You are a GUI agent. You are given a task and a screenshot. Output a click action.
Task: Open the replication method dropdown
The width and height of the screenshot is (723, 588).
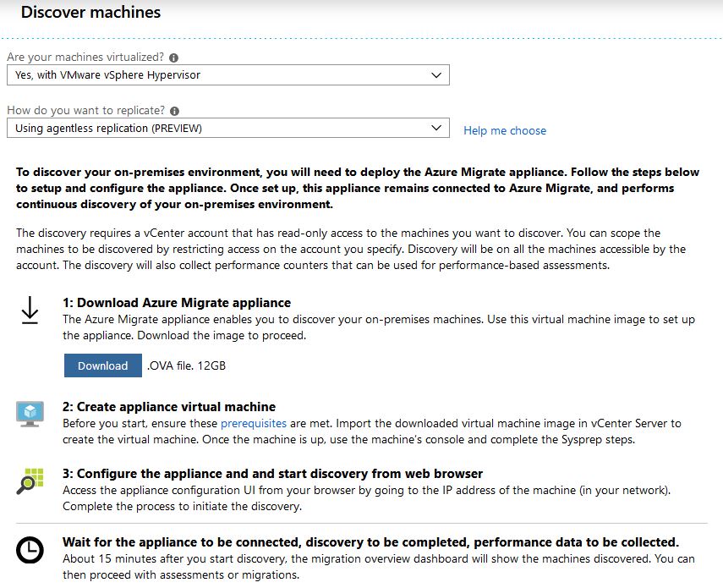pos(228,129)
